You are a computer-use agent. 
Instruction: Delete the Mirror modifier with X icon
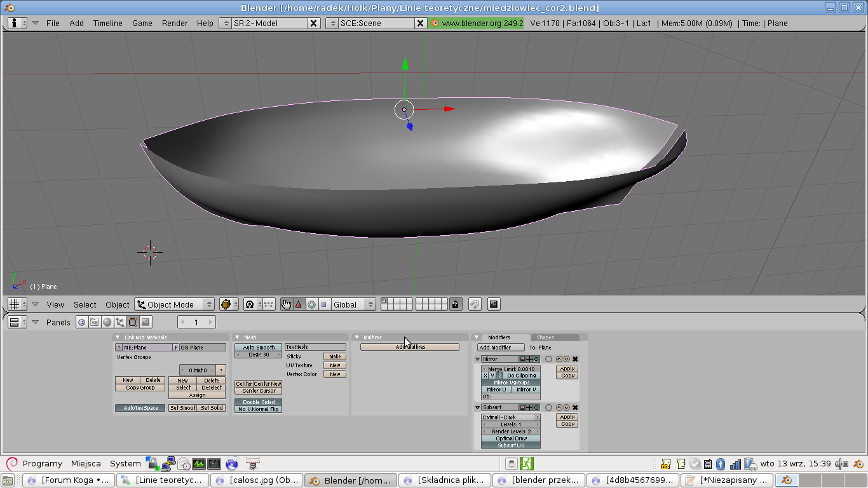pyautogui.click(x=575, y=359)
